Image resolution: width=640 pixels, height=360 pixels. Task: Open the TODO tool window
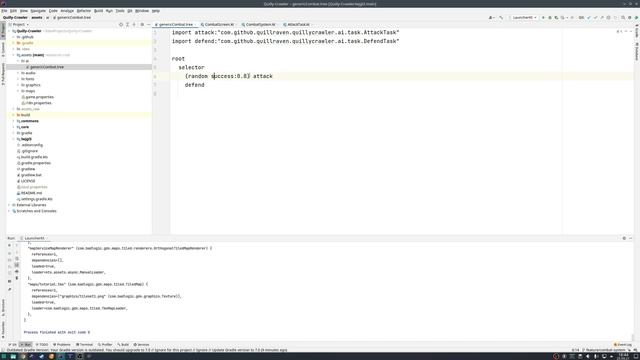pos(42,345)
